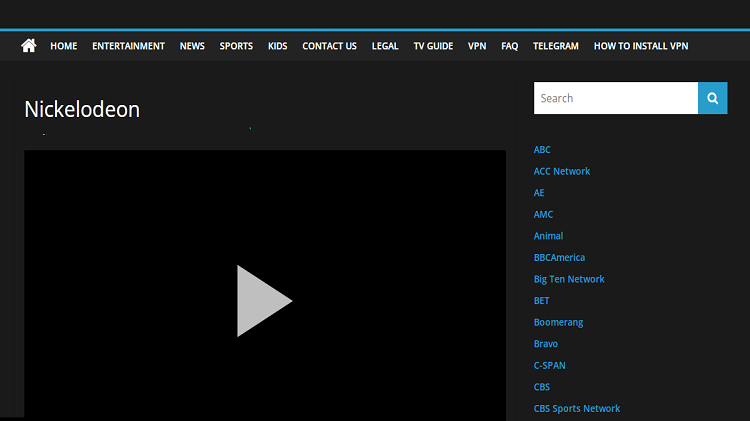Open HOW TO INSTALL VPN page
This screenshot has width=750, height=421.
[x=640, y=46]
